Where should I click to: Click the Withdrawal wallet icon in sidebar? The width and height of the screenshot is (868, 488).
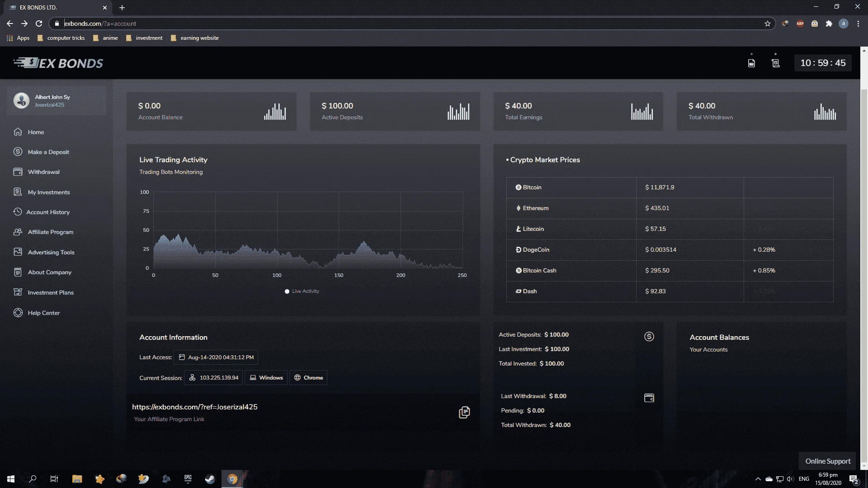[x=18, y=172]
